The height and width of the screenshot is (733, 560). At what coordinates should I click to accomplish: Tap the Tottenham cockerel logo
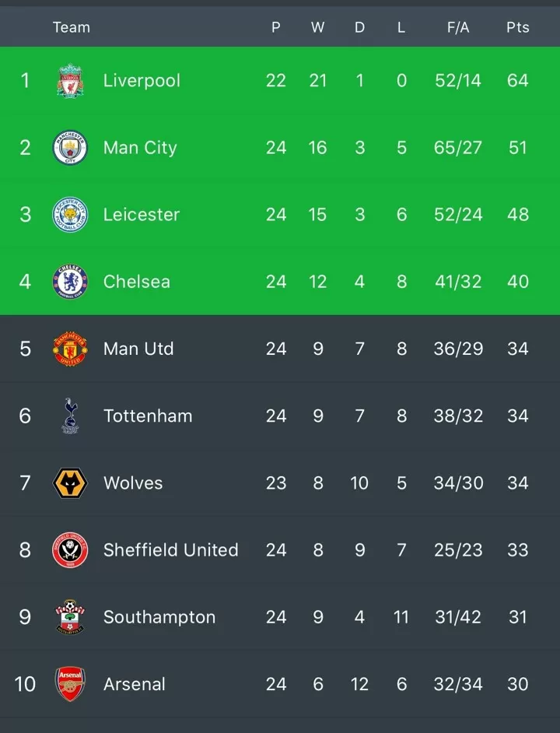tap(70, 416)
